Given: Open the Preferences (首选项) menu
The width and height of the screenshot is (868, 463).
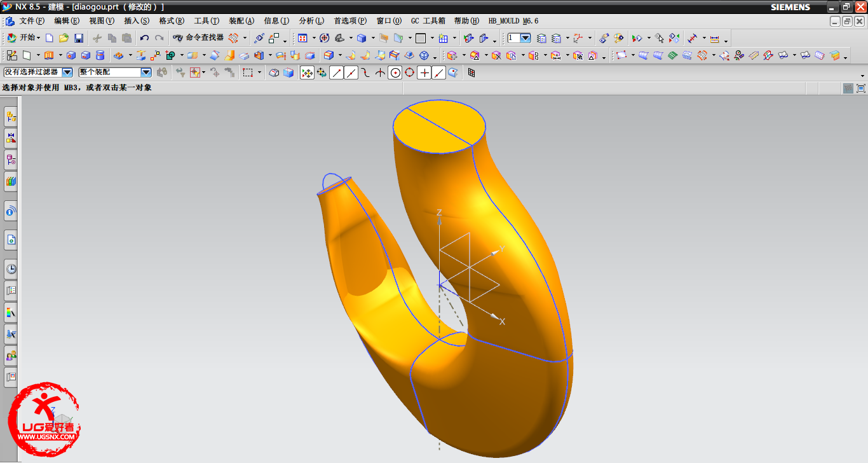Looking at the screenshot, I should [350, 21].
